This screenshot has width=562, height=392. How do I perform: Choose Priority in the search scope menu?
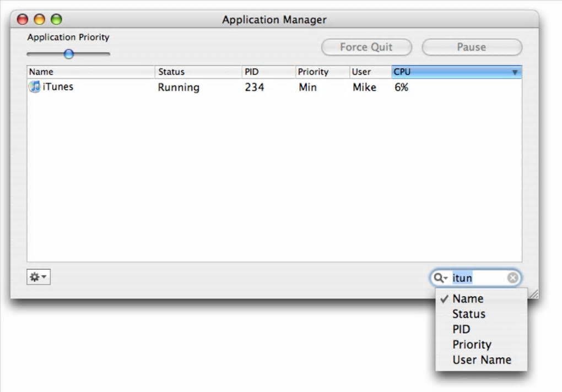[x=482, y=345]
